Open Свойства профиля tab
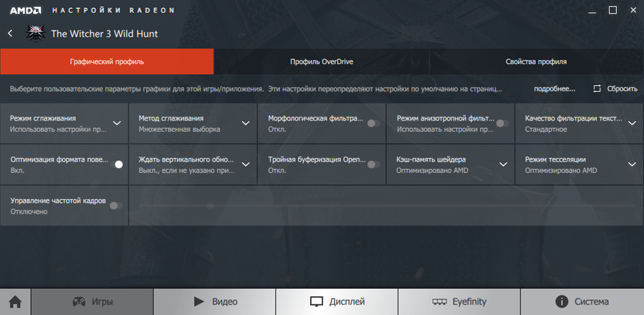 (536, 61)
